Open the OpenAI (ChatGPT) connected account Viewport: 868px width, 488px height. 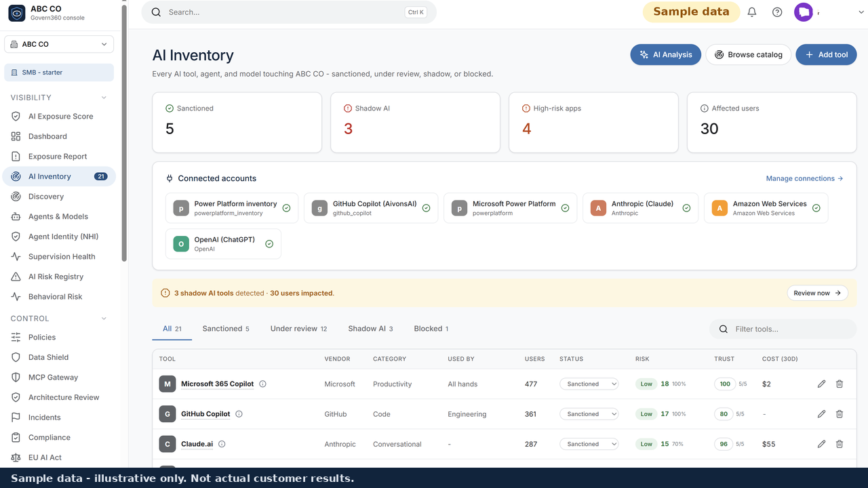click(x=223, y=244)
